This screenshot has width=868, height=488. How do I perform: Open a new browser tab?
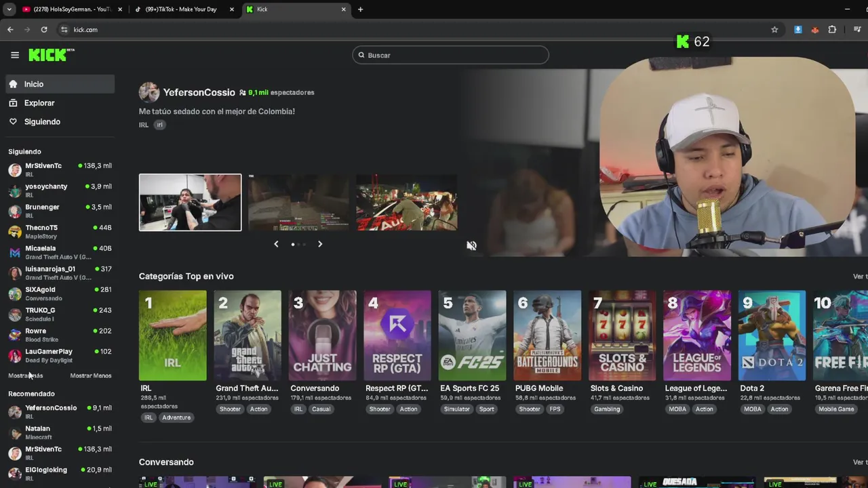[x=360, y=9]
